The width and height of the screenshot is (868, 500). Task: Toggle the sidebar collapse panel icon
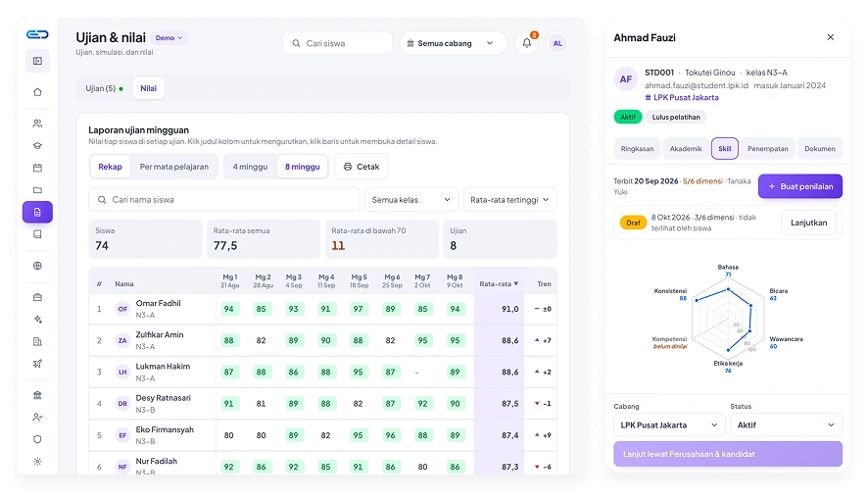(37, 61)
